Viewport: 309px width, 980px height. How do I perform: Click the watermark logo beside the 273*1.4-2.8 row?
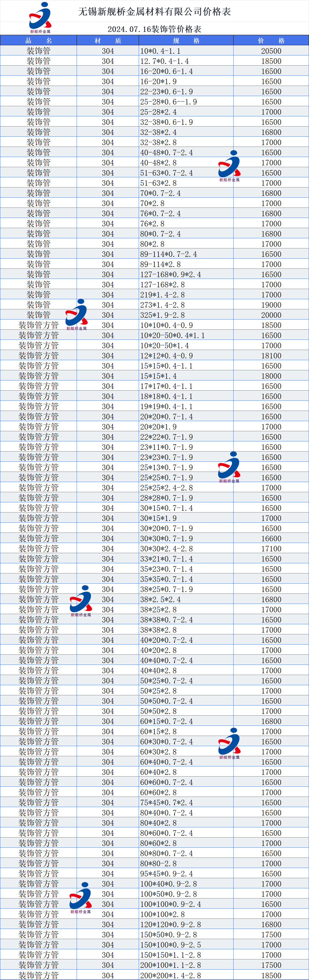click(77, 314)
